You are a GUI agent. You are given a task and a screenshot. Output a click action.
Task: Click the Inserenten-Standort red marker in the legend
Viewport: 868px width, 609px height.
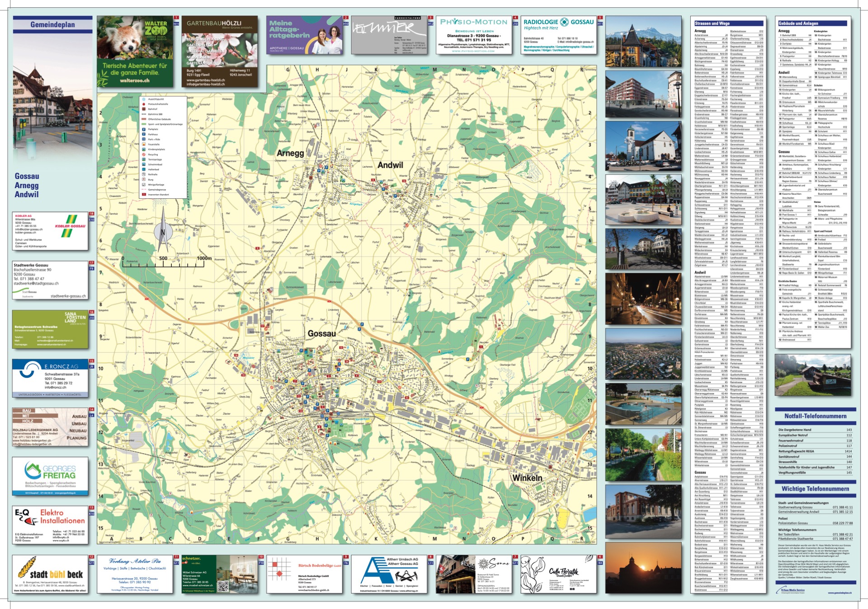144,194
